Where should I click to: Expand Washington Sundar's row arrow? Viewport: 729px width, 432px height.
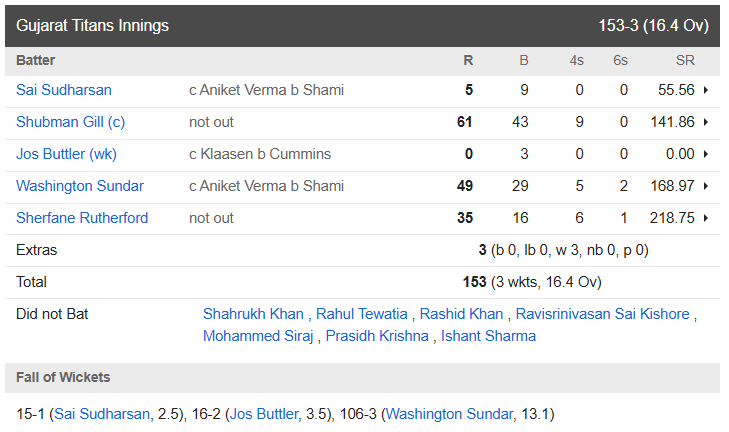(707, 186)
